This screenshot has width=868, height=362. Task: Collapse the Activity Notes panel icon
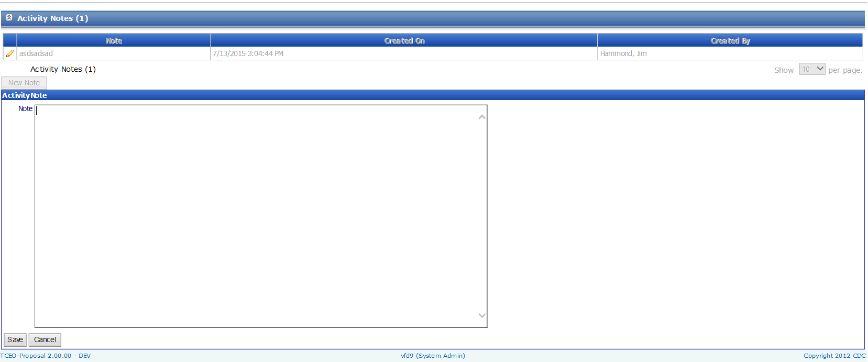click(9, 18)
